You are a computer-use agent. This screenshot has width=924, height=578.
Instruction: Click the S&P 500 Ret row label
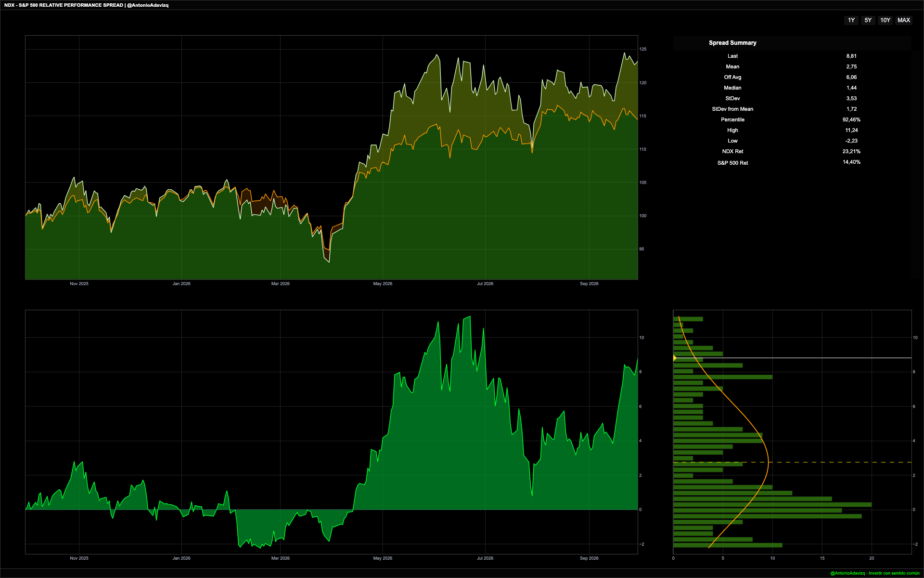(x=732, y=163)
